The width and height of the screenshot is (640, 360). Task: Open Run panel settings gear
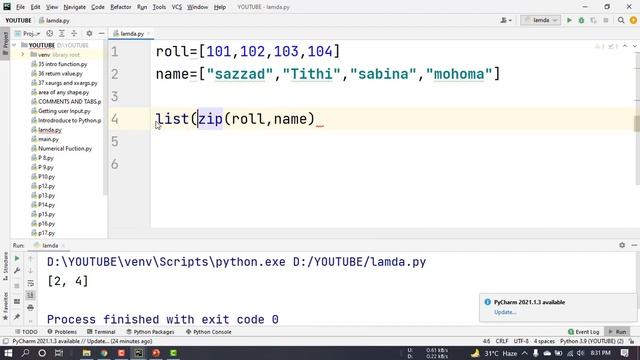coord(622,245)
